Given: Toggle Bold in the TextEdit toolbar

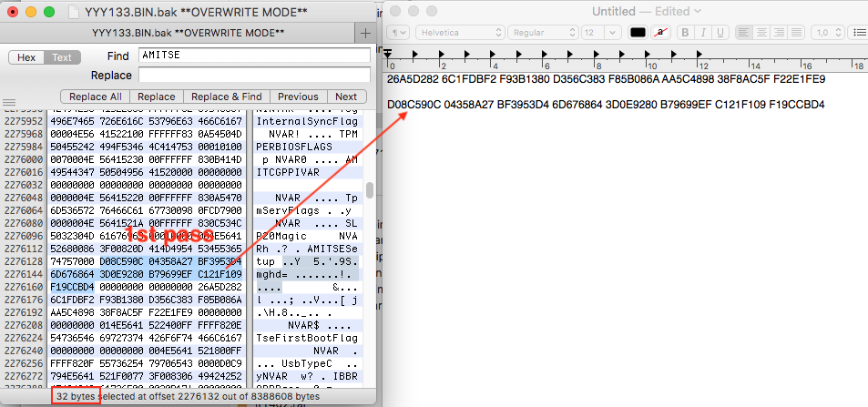Looking at the screenshot, I should pyautogui.click(x=685, y=33).
